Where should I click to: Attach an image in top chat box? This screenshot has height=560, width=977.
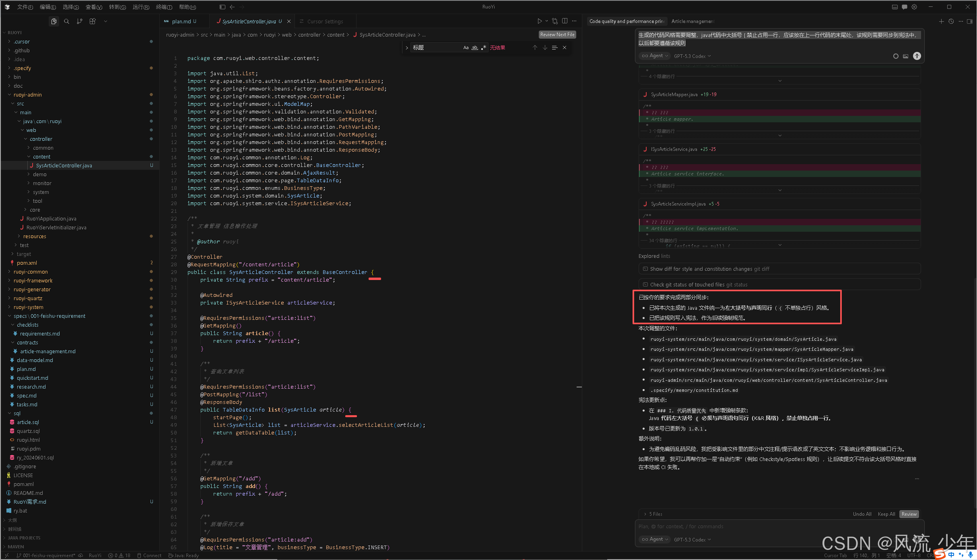tap(905, 56)
